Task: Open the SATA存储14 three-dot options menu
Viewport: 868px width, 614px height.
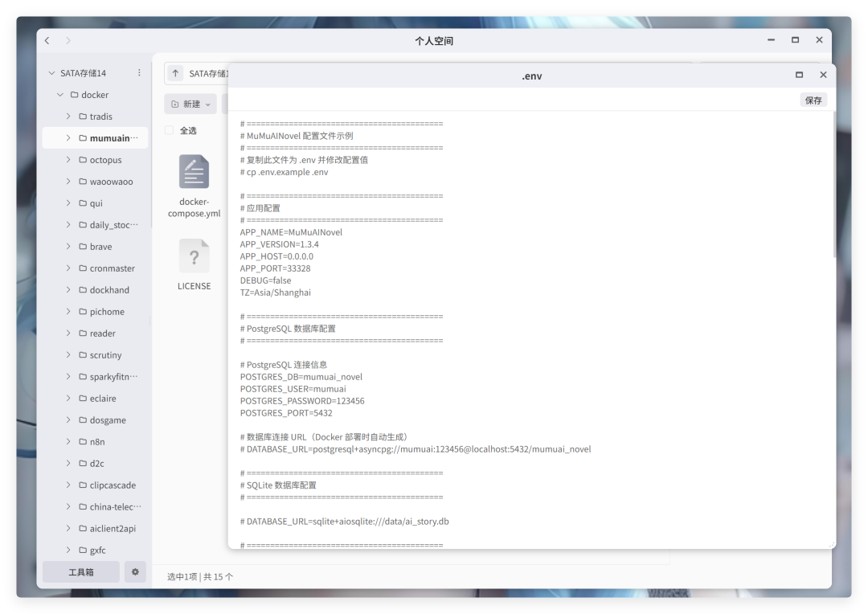Action: [139, 73]
